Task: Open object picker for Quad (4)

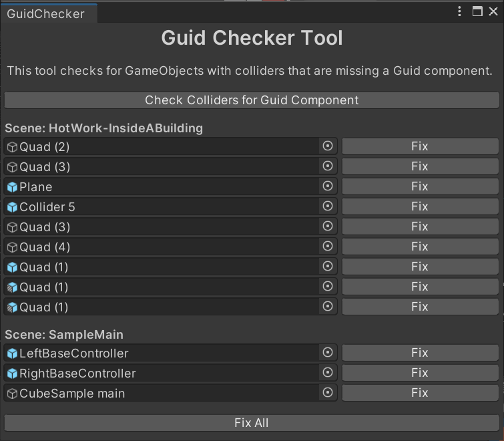Action: [327, 247]
